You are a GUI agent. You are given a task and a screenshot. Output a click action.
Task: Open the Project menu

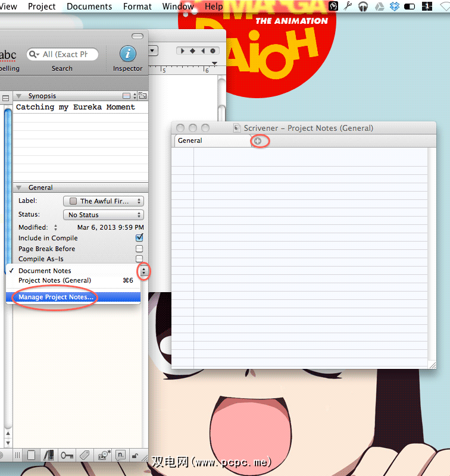click(42, 7)
